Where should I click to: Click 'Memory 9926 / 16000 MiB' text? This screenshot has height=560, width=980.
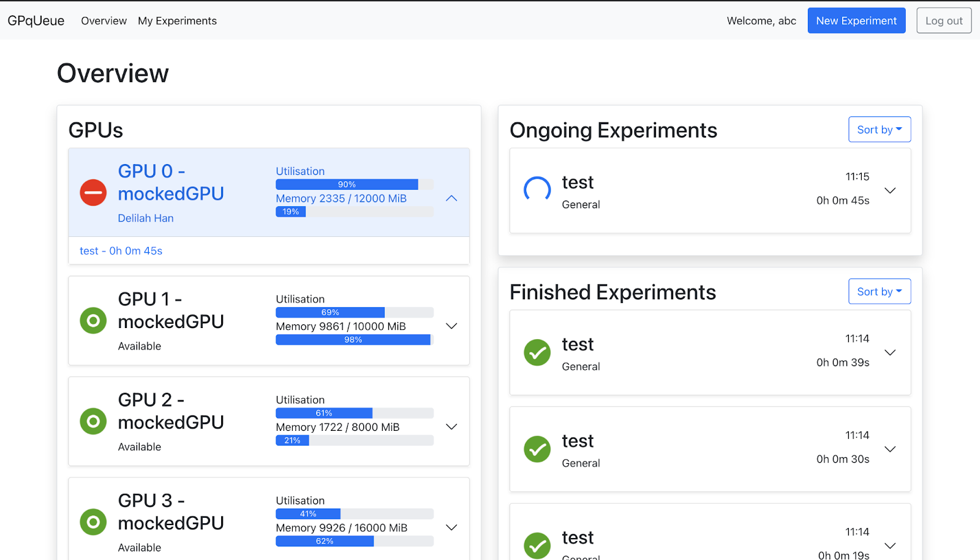pos(341,528)
